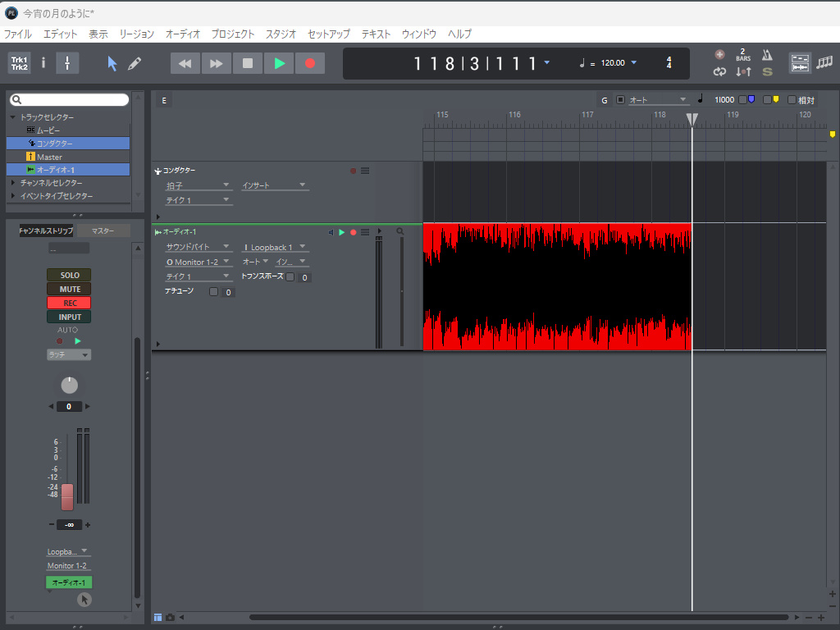The height and width of the screenshot is (630, 840).
Task: Click the magnifier icon on オーディオ-1 track
Action: click(x=400, y=232)
